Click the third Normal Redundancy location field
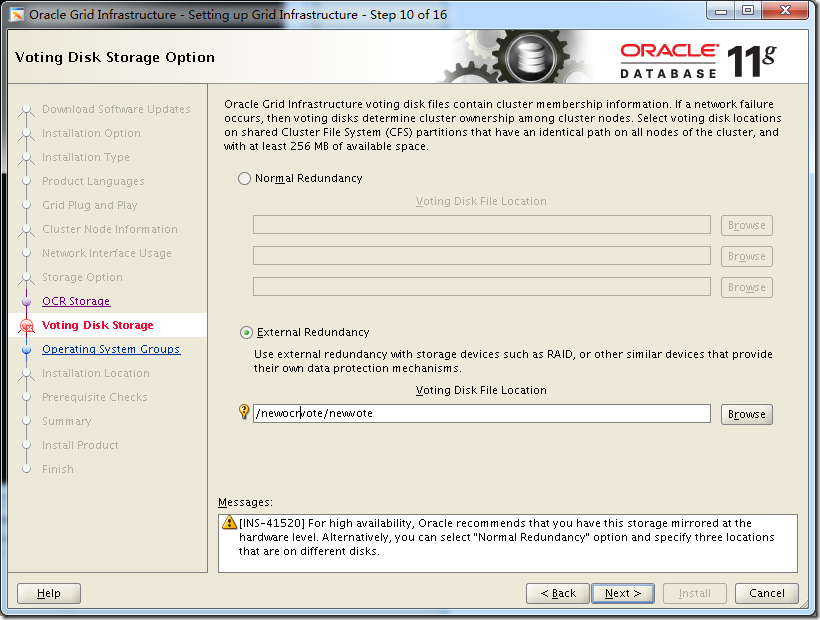 (482, 286)
